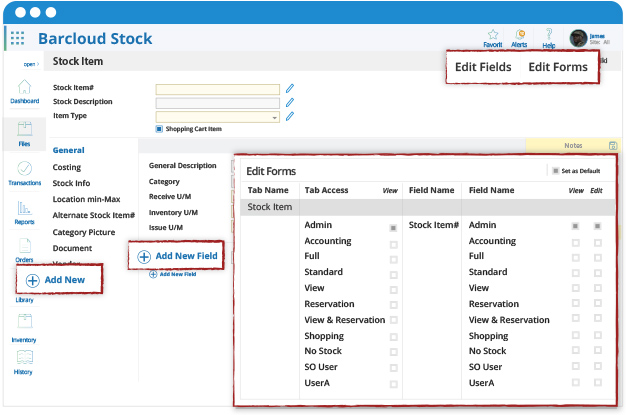Expand the sidebar with open arrow
This screenshot has width=626, height=415.
pyautogui.click(x=31, y=64)
